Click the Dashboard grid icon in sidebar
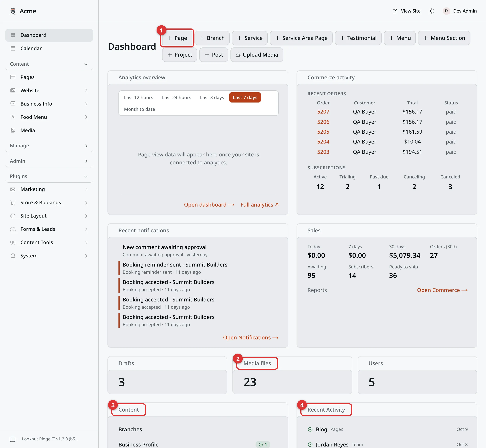Image resolution: width=486 pixels, height=448 pixels. coord(13,35)
